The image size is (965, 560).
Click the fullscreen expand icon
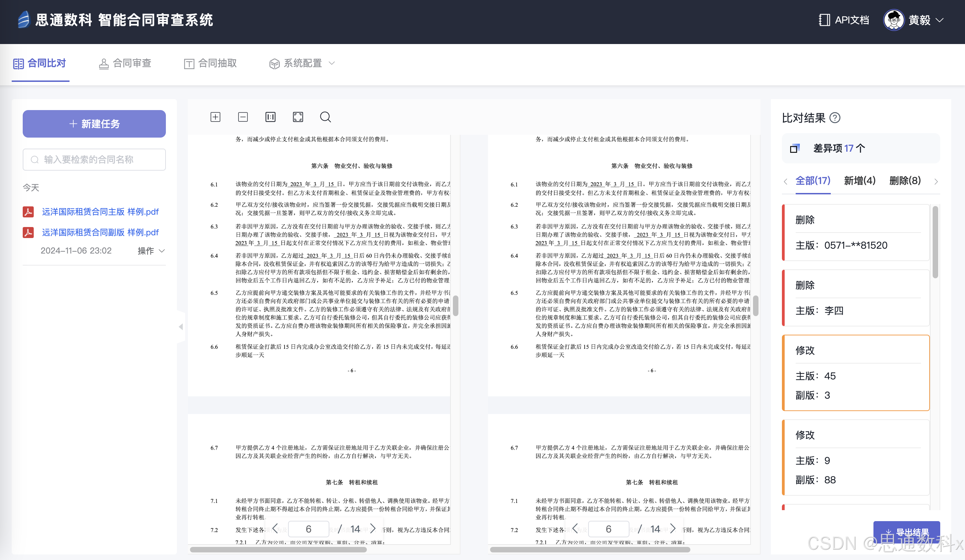click(298, 117)
